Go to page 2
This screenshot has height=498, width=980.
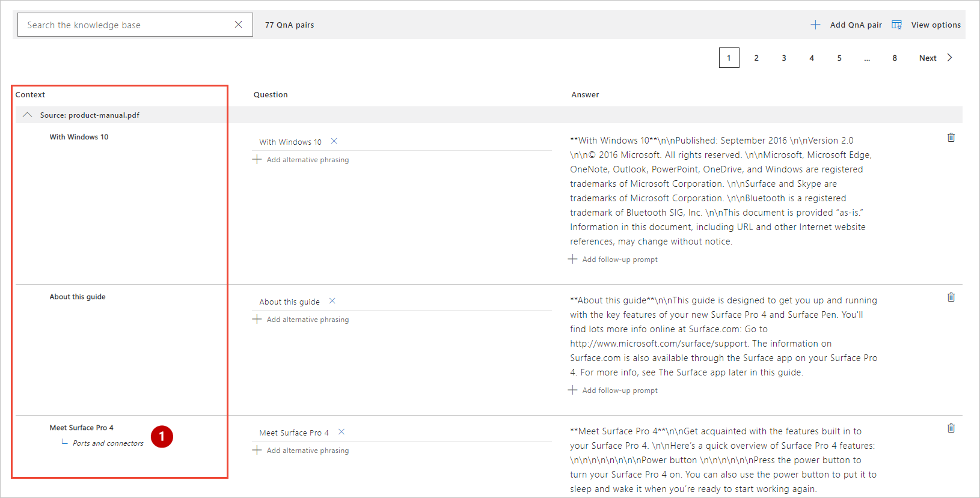pyautogui.click(x=756, y=58)
